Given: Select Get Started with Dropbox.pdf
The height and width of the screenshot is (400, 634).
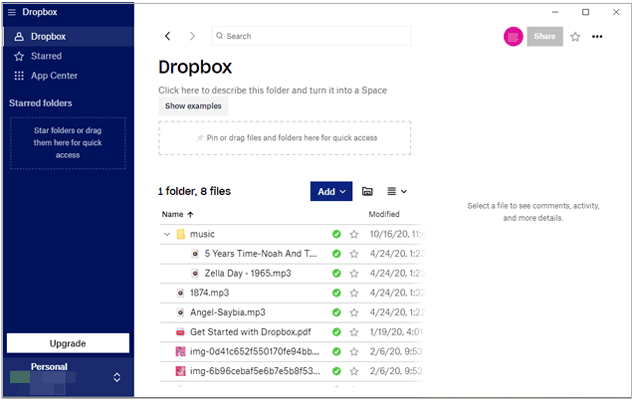Looking at the screenshot, I should point(291,332).
